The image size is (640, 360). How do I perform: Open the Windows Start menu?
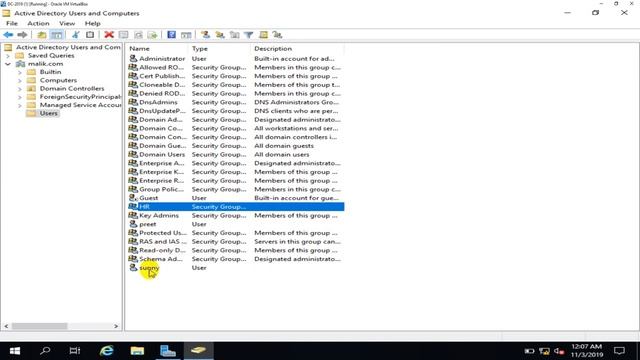tap(15, 351)
